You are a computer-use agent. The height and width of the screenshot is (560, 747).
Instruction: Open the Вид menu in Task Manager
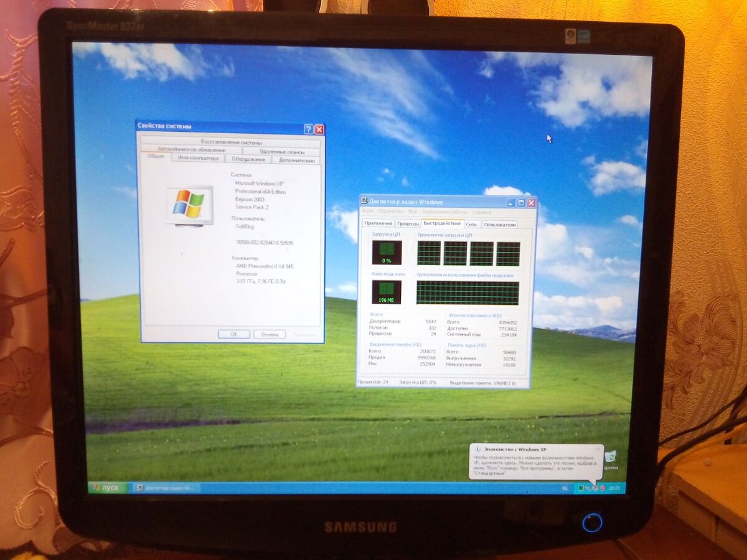(413, 212)
